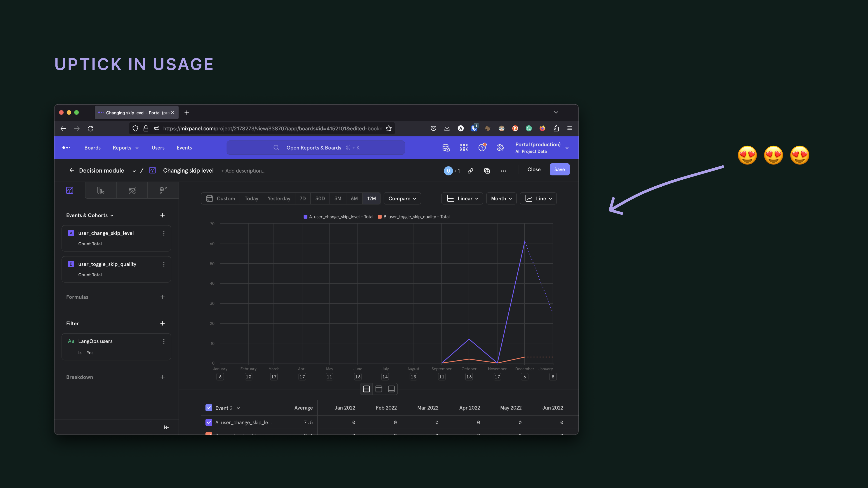Viewport: 868px width, 488px height.
Task: Open options for user_toggle_skip_quality event
Action: [x=164, y=264]
